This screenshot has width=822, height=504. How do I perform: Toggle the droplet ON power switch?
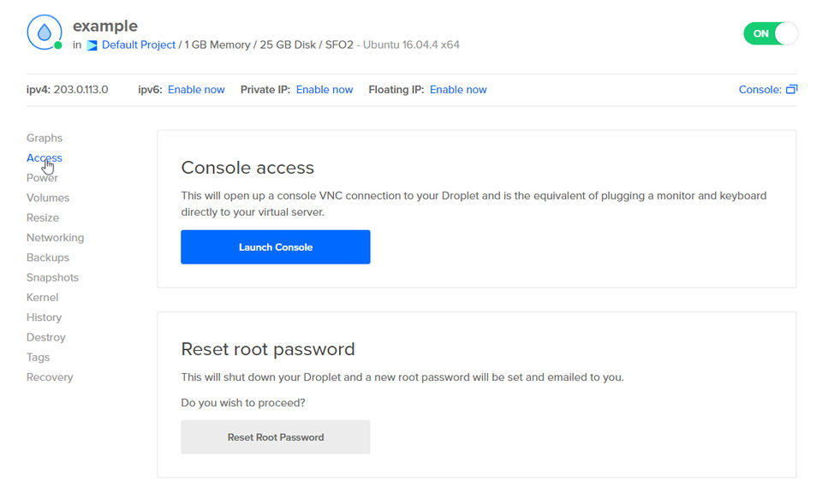(770, 33)
